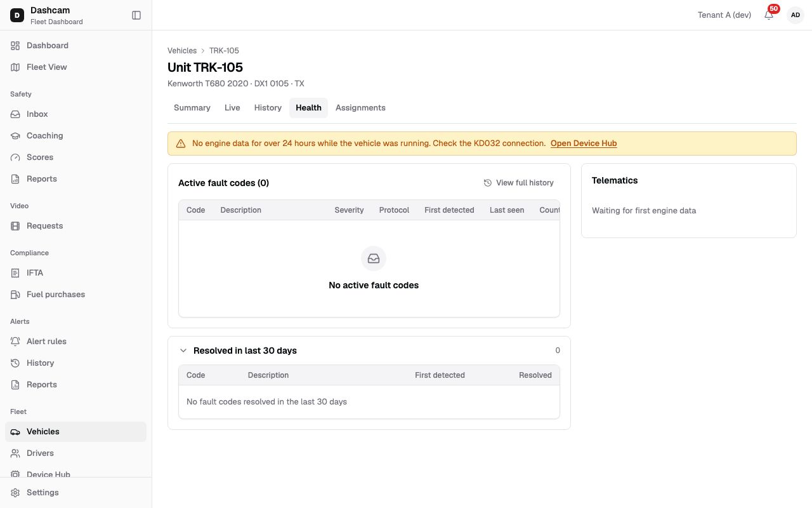This screenshot has width=812, height=508.
Task: Click the TRK-105 breadcrumb text
Action: click(224, 51)
